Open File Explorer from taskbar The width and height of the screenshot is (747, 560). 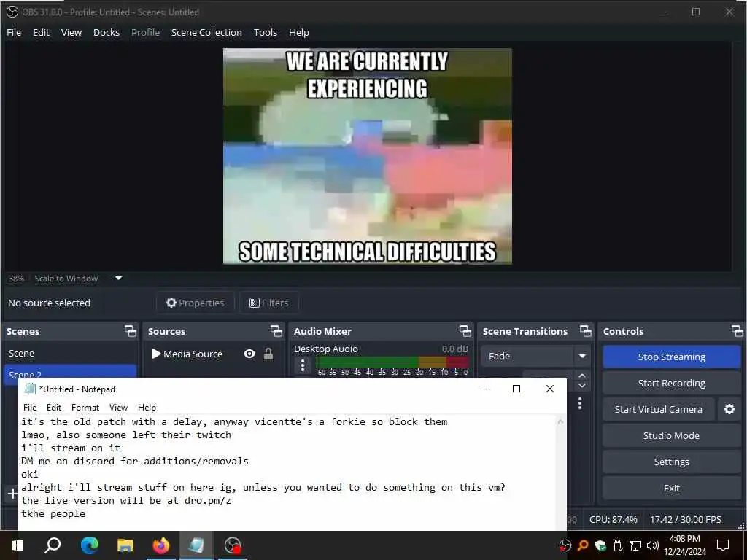tap(125, 545)
